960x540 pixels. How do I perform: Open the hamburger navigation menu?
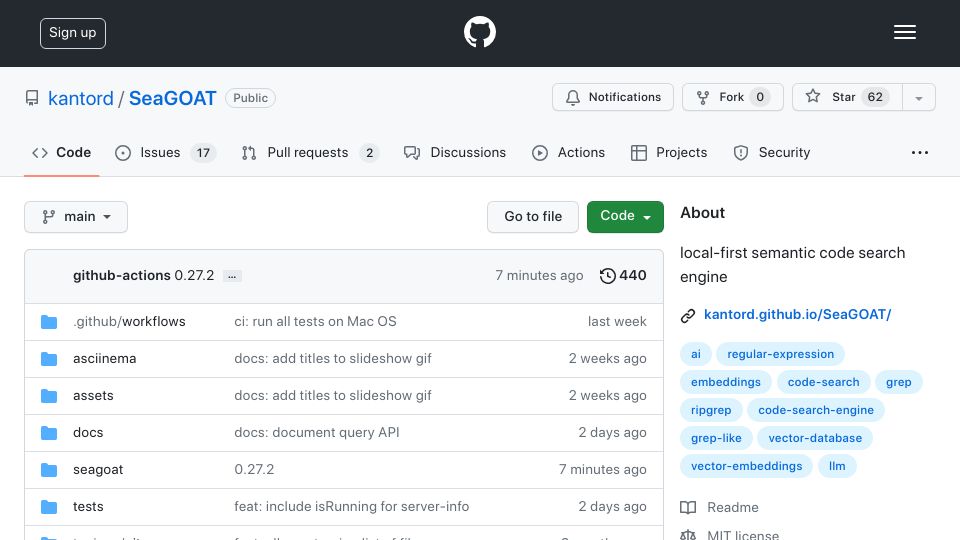pyautogui.click(x=904, y=32)
